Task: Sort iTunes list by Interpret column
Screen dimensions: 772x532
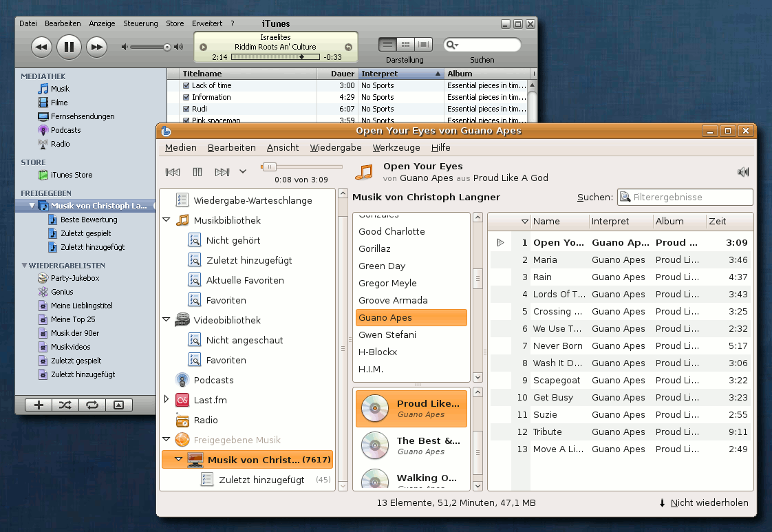Action: pyautogui.click(x=400, y=74)
